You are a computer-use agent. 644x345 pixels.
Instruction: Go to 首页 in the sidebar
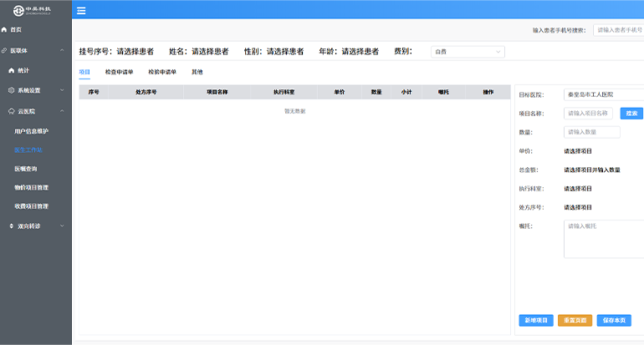pyautogui.click(x=16, y=29)
